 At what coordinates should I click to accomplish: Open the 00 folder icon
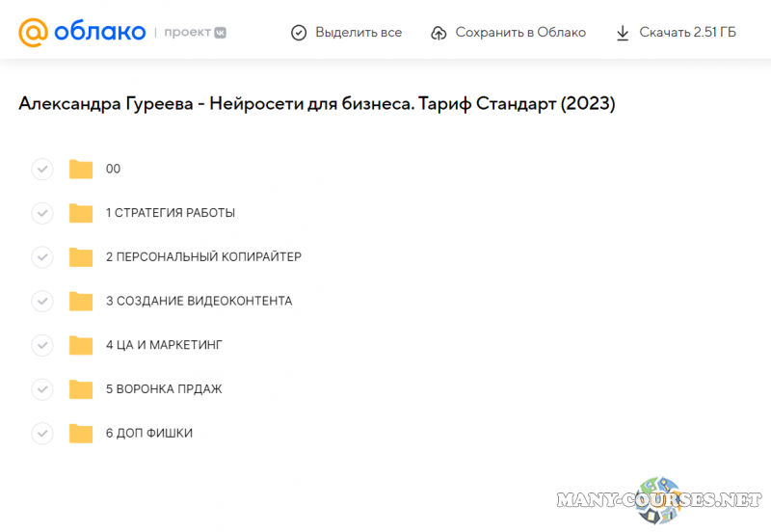81,170
